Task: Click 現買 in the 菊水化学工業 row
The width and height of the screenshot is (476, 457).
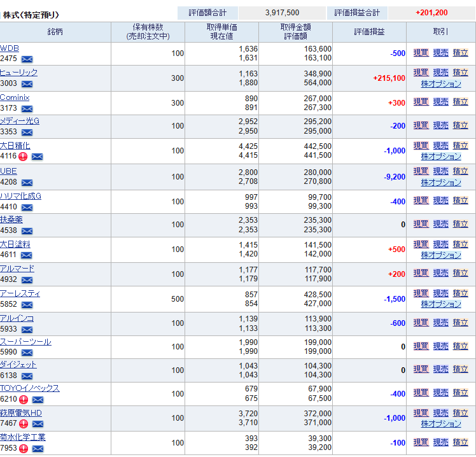Action: [421, 442]
